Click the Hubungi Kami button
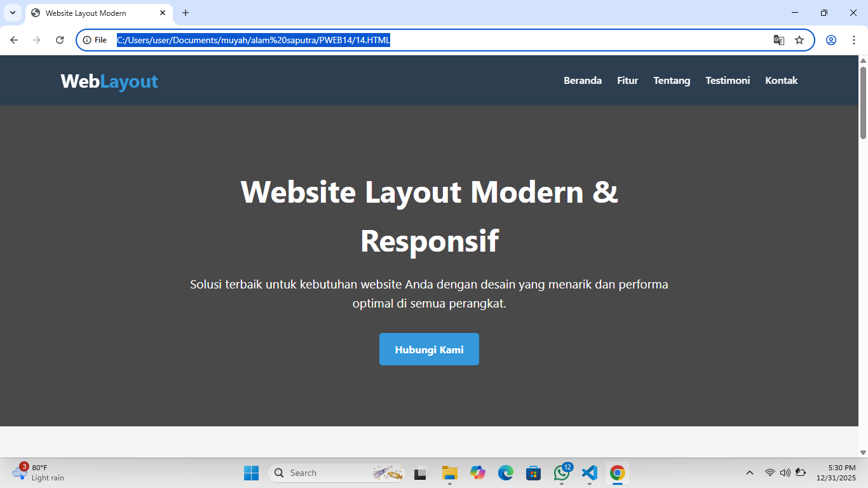 429,349
